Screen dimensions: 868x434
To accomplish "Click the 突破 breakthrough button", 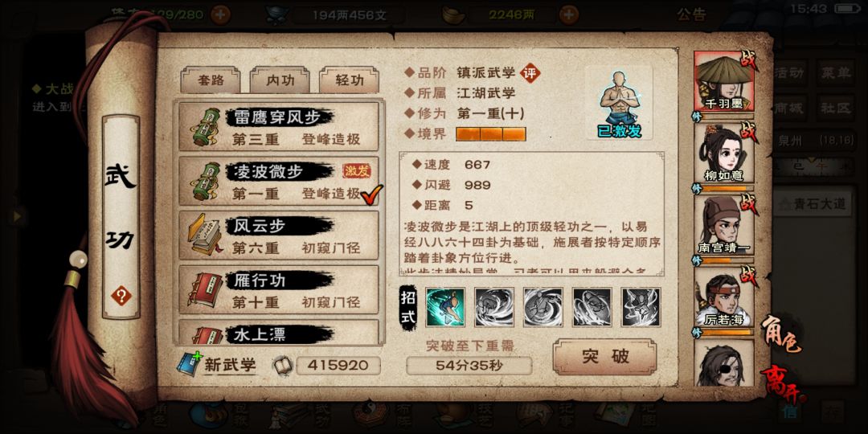I will click(604, 357).
